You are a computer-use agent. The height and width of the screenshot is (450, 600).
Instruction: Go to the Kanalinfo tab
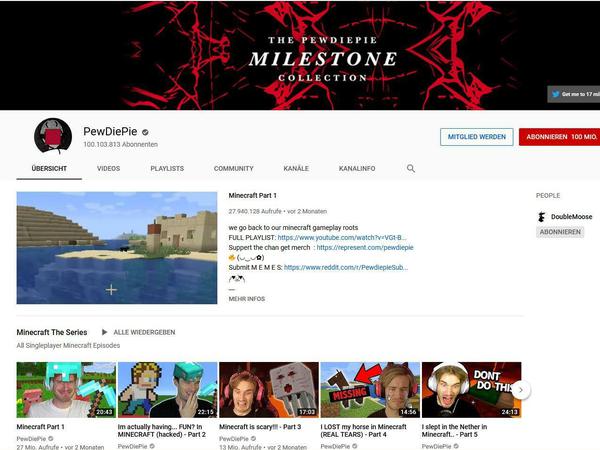click(357, 168)
